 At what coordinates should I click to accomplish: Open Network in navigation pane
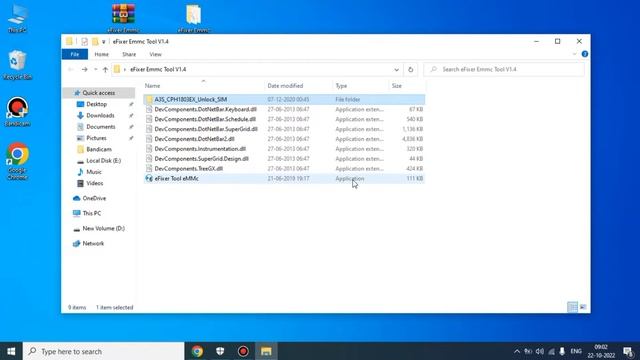pos(93,244)
